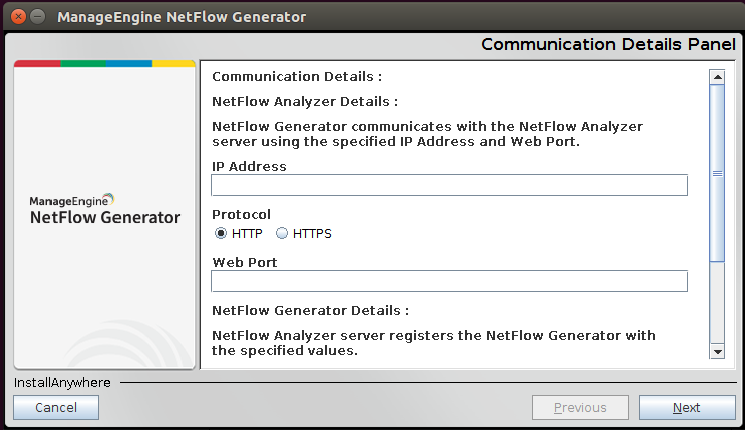Click the Protocol label
The height and width of the screenshot is (430, 745).
click(x=241, y=214)
